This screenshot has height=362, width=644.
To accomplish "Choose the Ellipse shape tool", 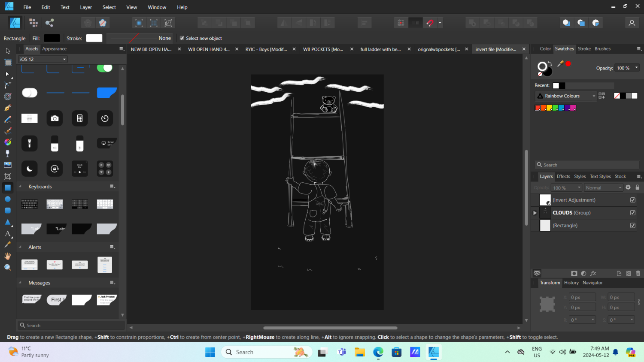I will (8, 199).
